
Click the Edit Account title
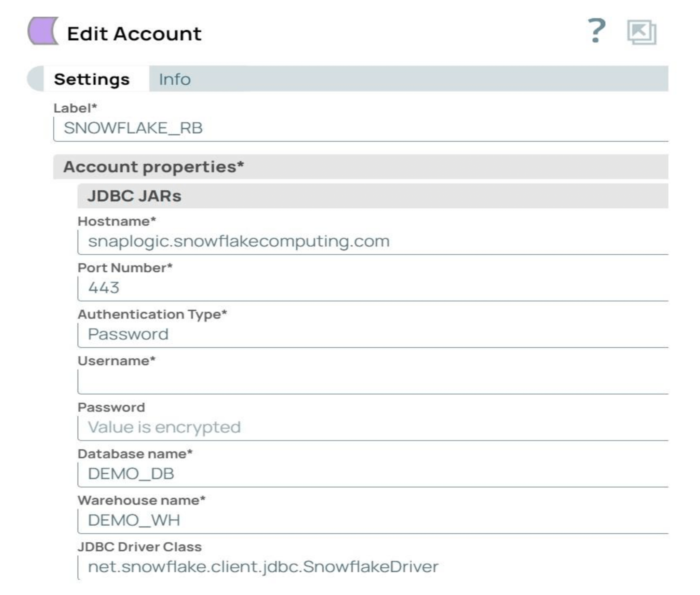[x=134, y=33]
